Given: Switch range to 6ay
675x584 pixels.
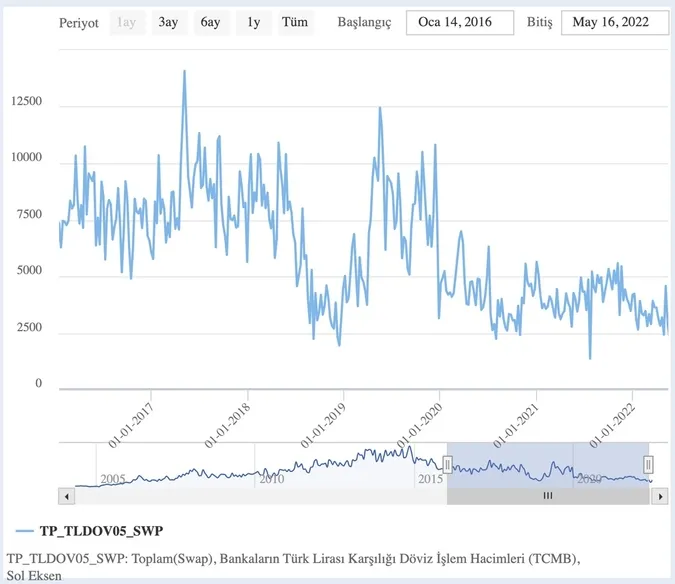Looking at the screenshot, I should pos(210,23).
